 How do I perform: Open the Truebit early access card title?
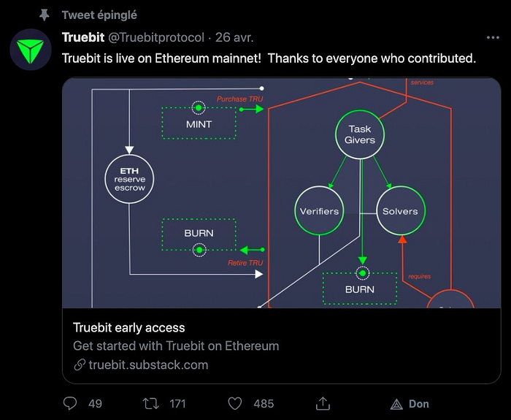click(128, 327)
